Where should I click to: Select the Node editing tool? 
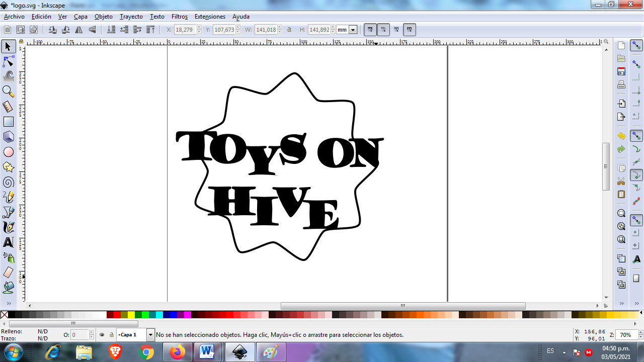(x=8, y=61)
